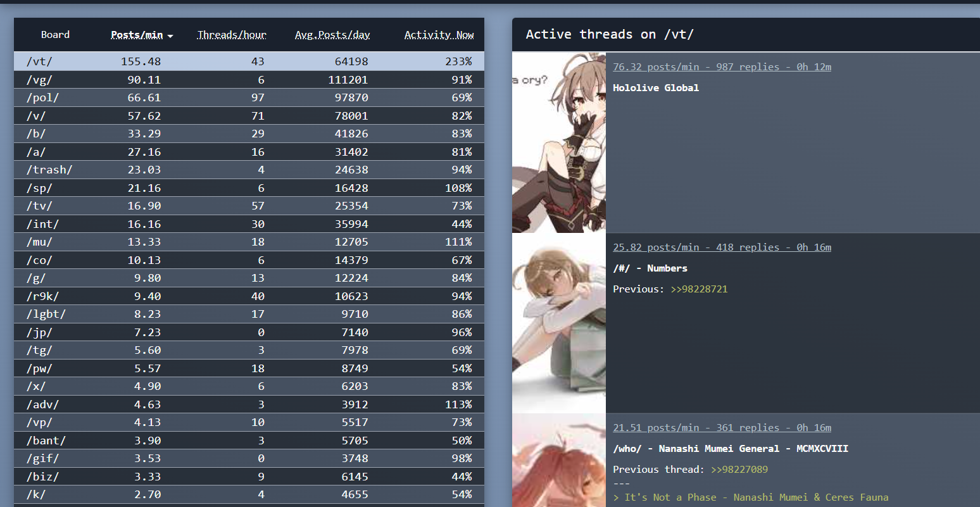Click the Hololive Global thread title
The width and height of the screenshot is (980, 507).
tap(656, 88)
